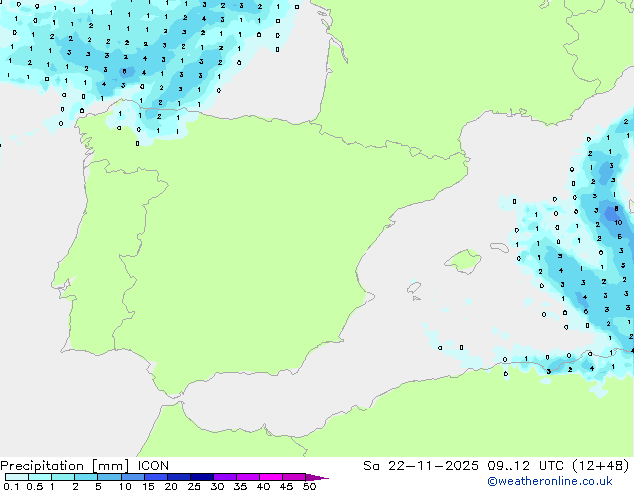Select the 0.5–1 mm legend swatch

pyautogui.click(x=40, y=477)
